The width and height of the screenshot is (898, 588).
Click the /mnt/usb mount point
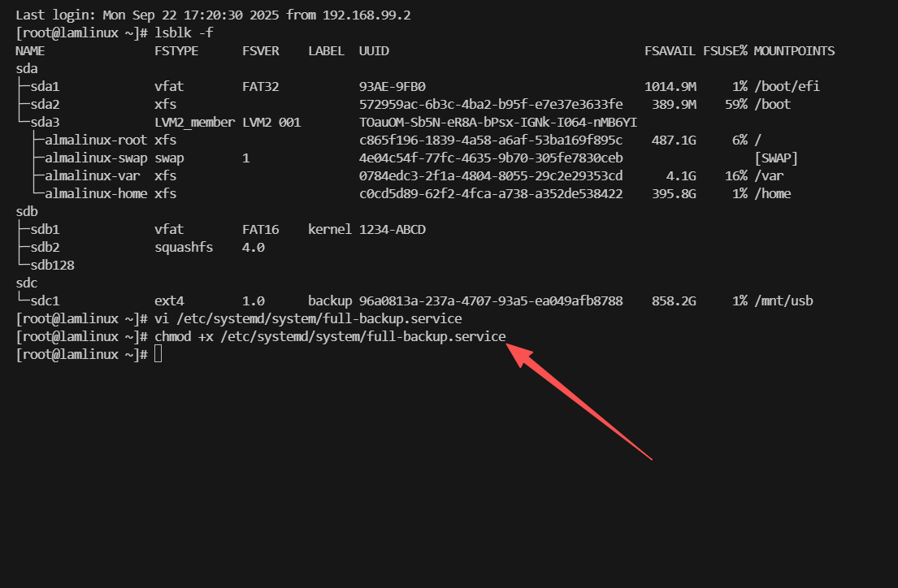point(783,300)
